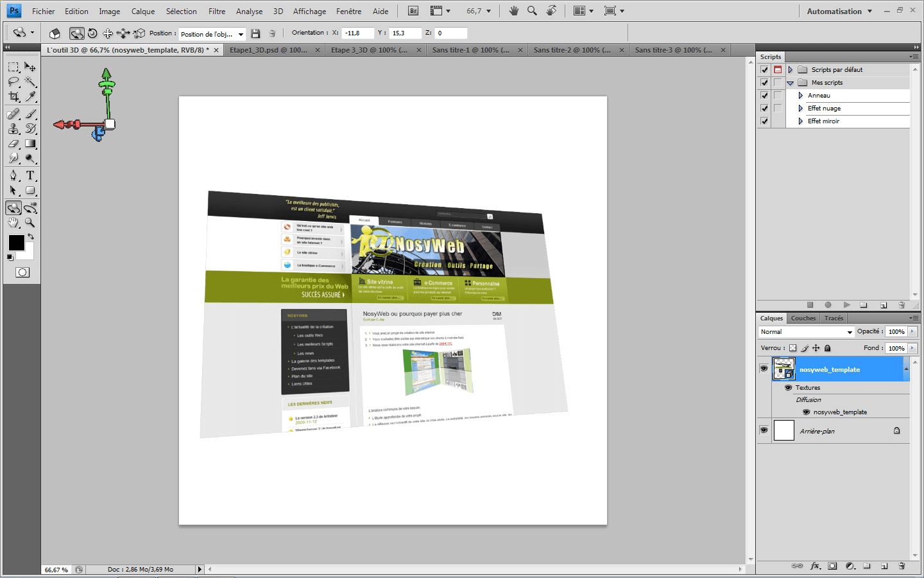Open blend mode Normal dropdown
This screenshot has width=924, height=578.
coord(806,332)
